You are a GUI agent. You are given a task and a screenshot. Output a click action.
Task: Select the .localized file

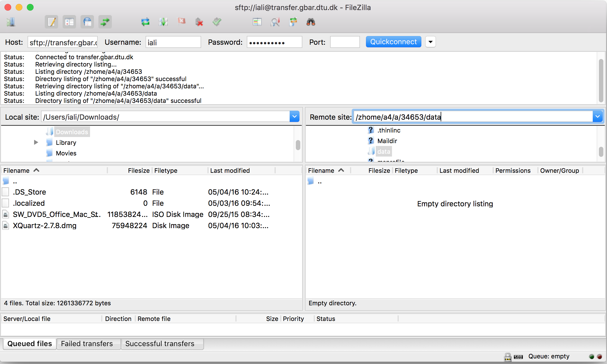[151, 203]
